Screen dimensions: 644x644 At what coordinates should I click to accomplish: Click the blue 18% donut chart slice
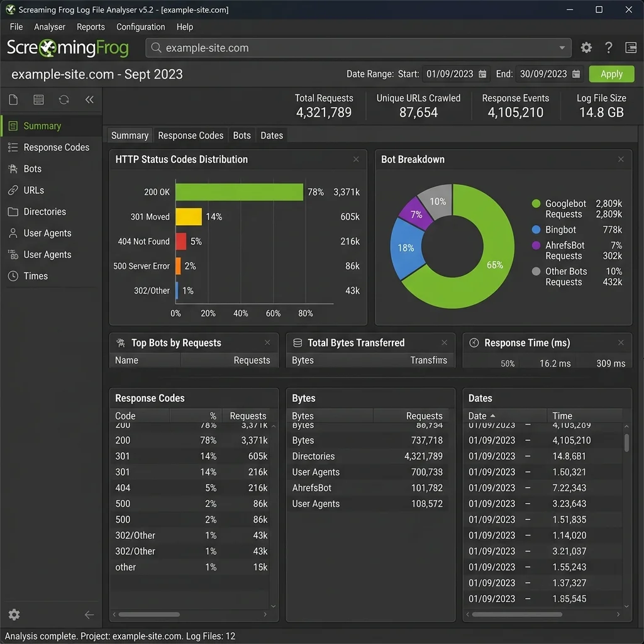(406, 248)
